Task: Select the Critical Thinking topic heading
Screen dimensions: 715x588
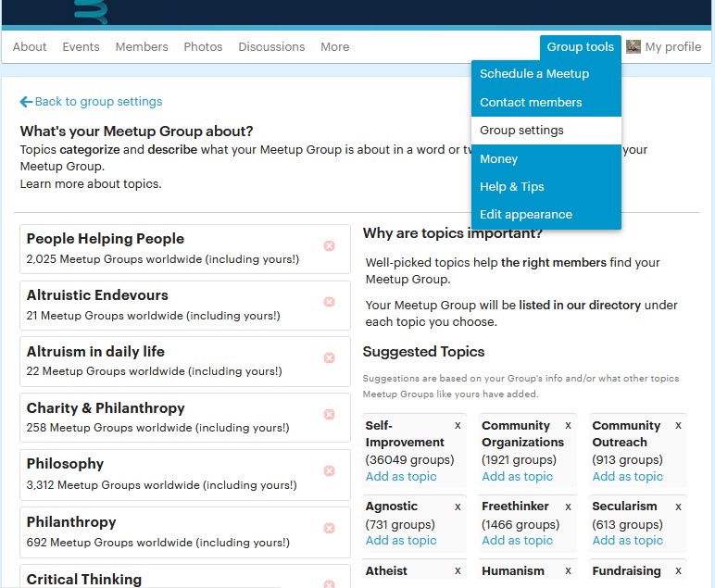Action: point(84,580)
